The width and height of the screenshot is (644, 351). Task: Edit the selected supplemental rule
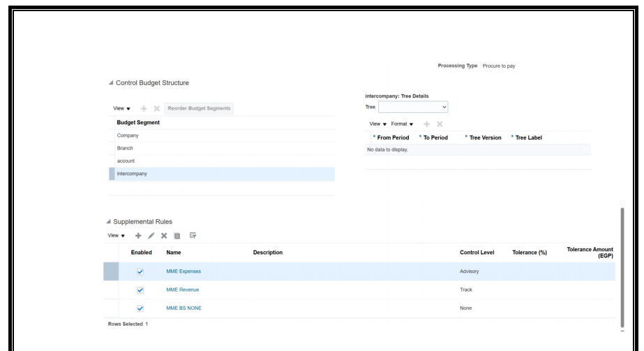coord(151,236)
